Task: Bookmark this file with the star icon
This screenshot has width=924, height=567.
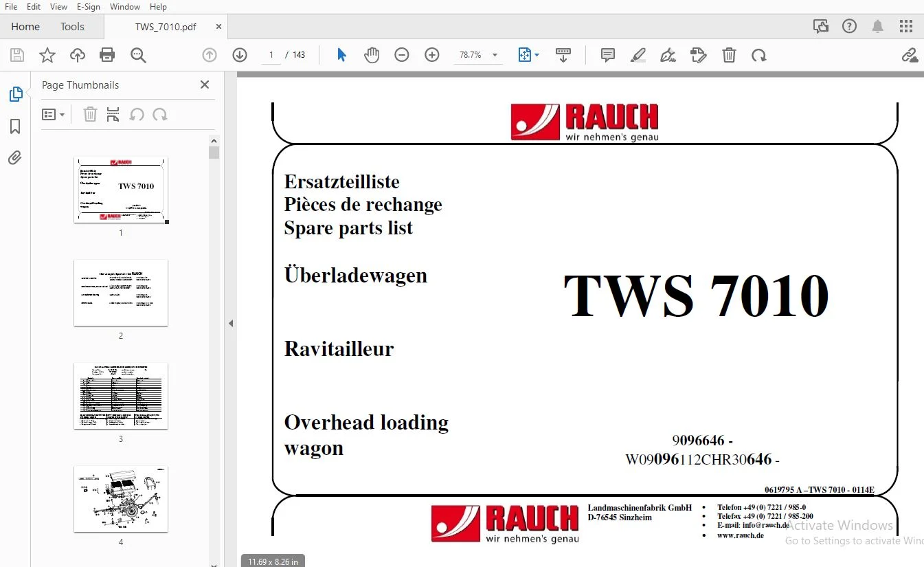Action: [x=47, y=55]
